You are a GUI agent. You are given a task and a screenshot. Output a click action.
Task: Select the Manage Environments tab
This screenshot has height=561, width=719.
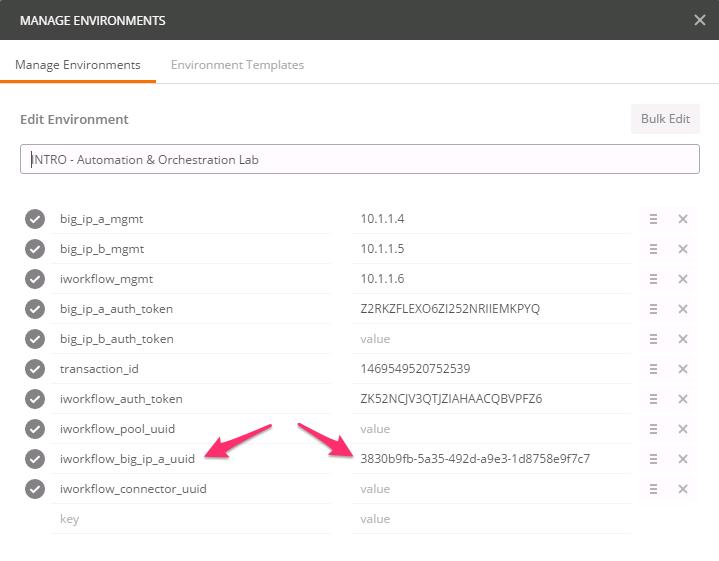(78, 65)
